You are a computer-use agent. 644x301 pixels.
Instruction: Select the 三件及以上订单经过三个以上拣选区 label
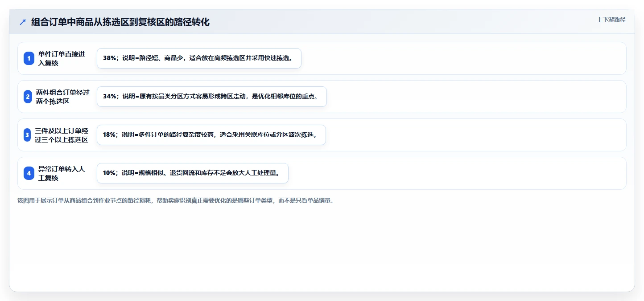pos(62,135)
